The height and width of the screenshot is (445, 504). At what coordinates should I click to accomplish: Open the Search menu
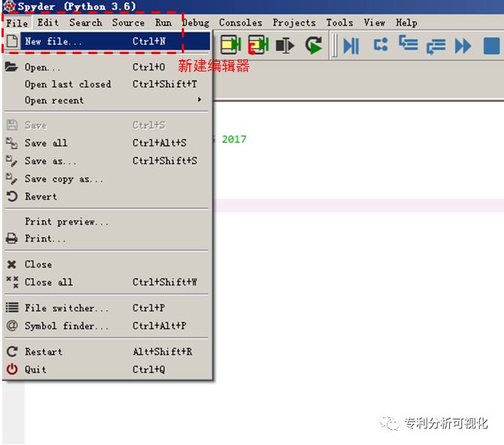[x=86, y=23]
